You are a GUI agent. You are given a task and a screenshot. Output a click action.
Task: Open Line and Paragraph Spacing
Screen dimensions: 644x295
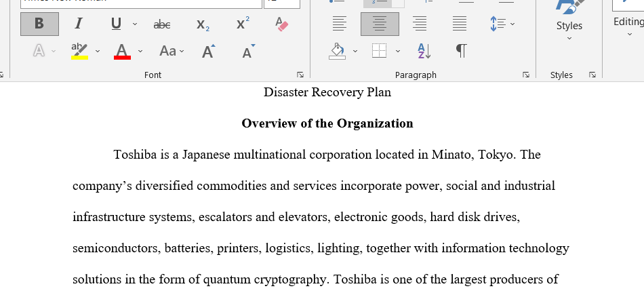498,24
